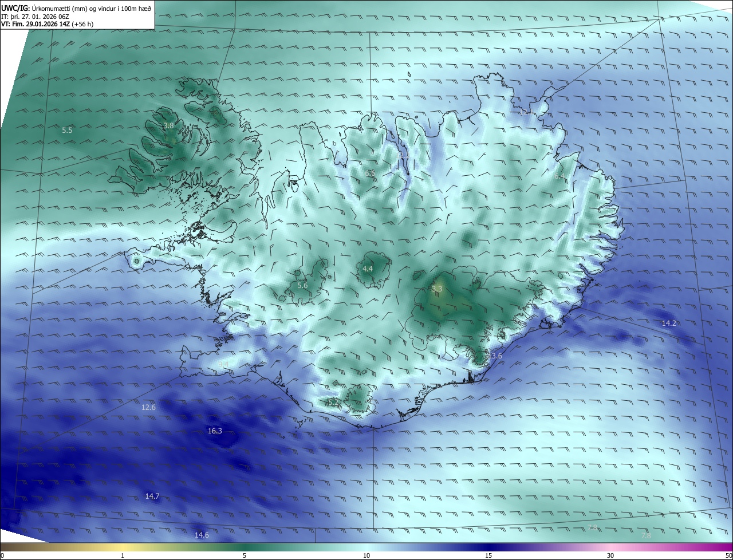Click the 15 tick on the color scale
Image resolution: width=733 pixels, height=560 pixels.
pyautogui.click(x=488, y=555)
